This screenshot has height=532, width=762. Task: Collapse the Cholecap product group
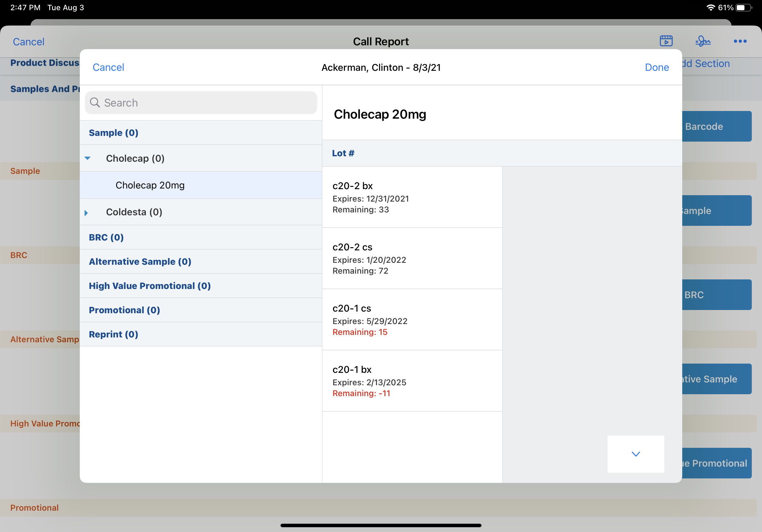point(88,158)
